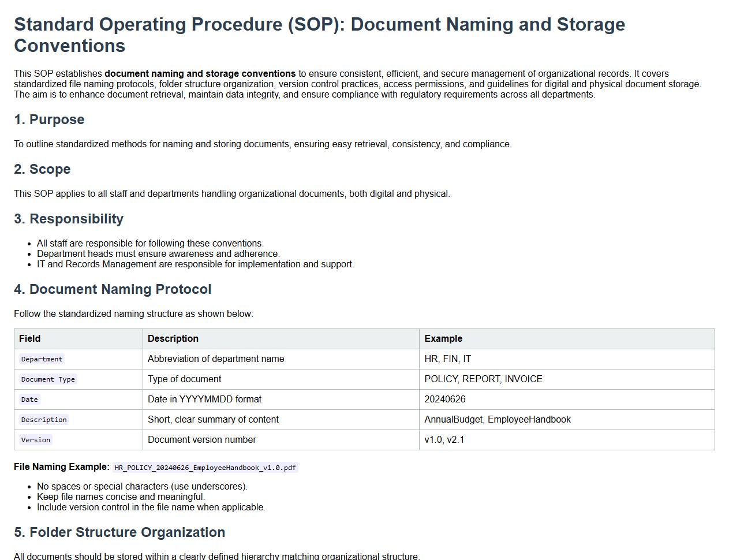Image resolution: width=729 pixels, height=560 pixels.
Task: Click the 'Example' table column header
Action: (443, 339)
